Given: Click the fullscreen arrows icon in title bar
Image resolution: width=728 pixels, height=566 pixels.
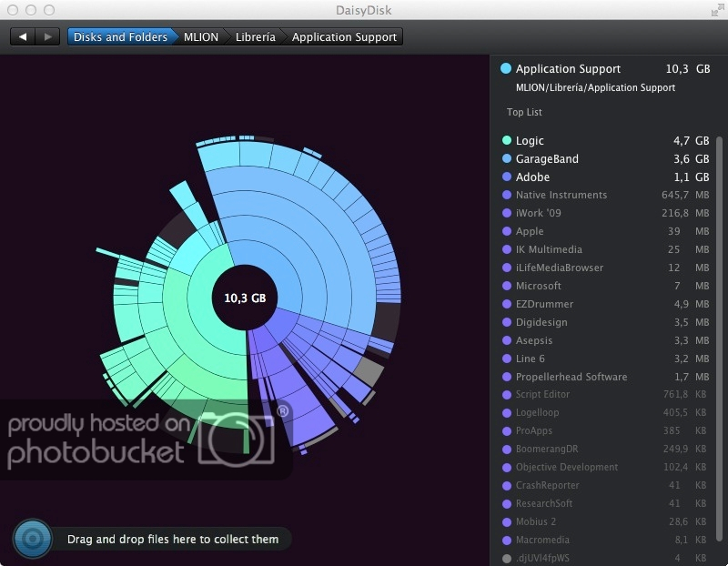Looking at the screenshot, I should (x=715, y=9).
